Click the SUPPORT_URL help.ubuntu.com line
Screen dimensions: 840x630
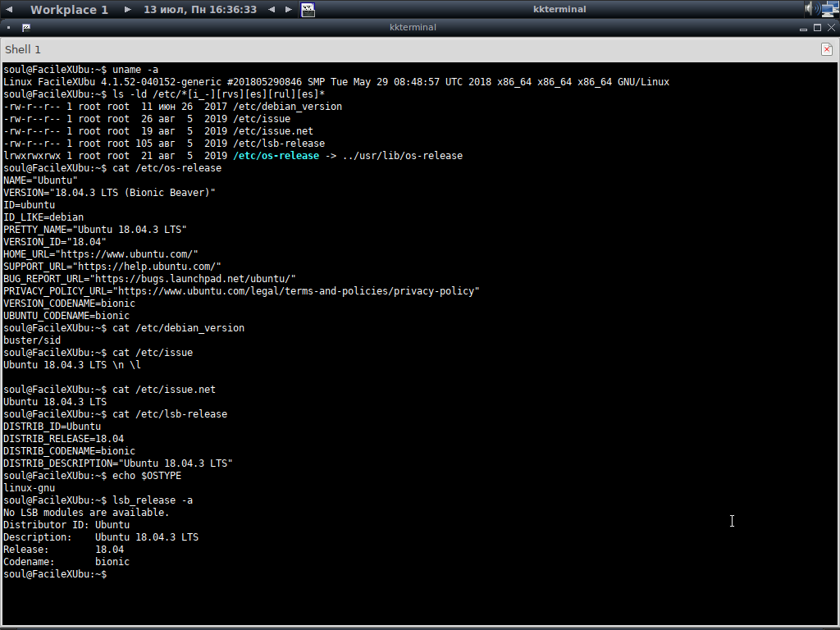point(112,267)
